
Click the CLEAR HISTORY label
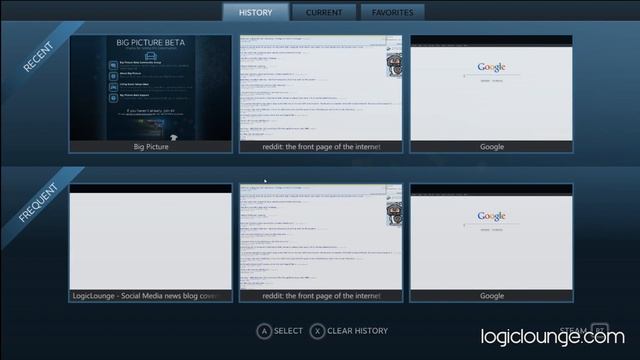pyautogui.click(x=358, y=331)
